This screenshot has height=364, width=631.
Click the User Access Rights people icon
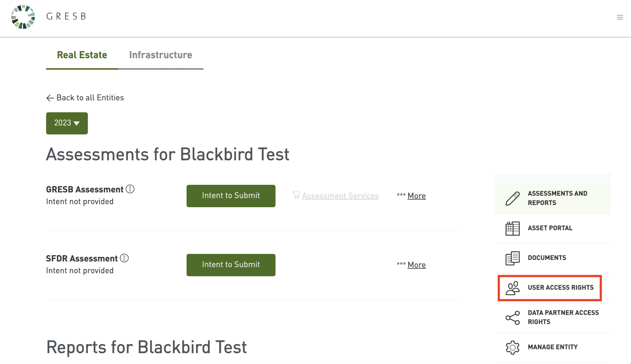[x=512, y=288]
